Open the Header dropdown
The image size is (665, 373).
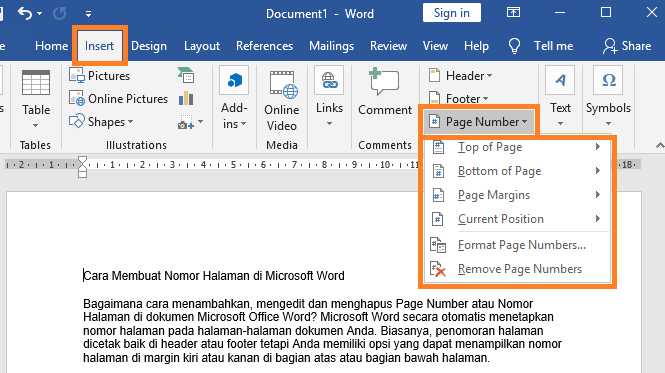460,76
